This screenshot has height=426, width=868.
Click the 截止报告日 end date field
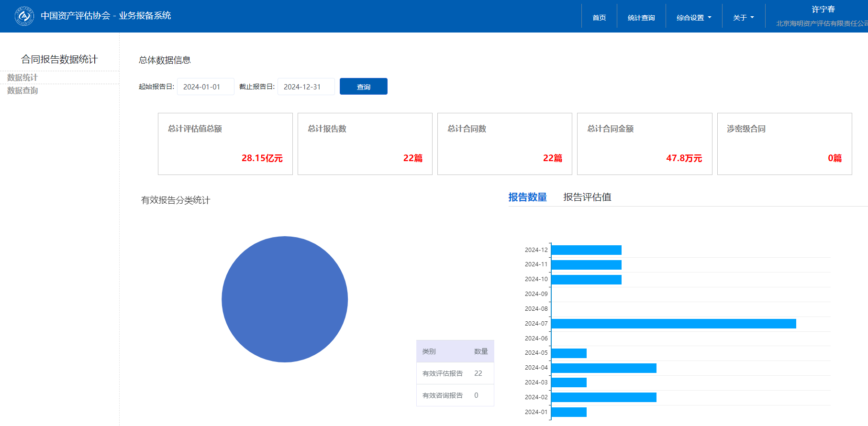click(x=306, y=87)
